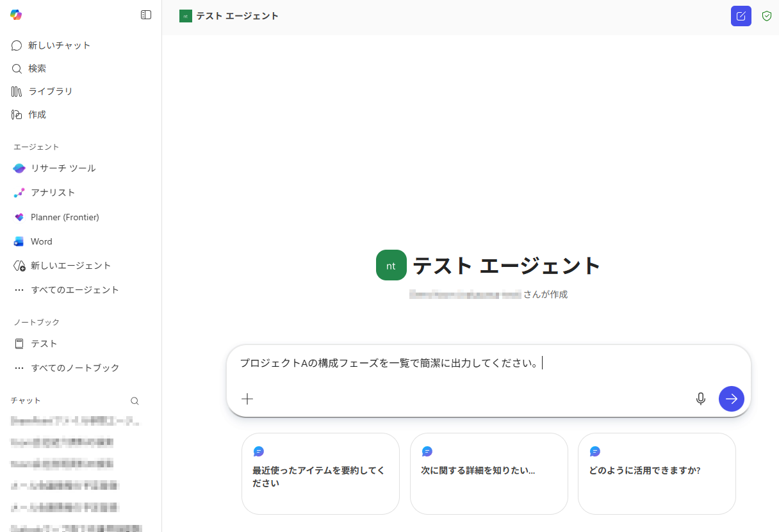Select the リサーチ ツール agent
This screenshot has width=779, height=532.
click(x=63, y=168)
